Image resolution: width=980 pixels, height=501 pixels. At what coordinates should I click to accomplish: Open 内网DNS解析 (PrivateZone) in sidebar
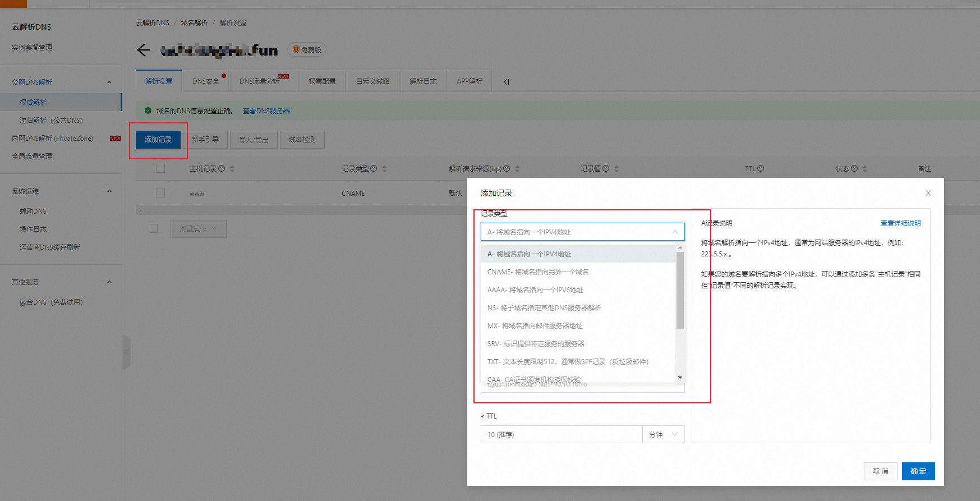pyautogui.click(x=52, y=138)
